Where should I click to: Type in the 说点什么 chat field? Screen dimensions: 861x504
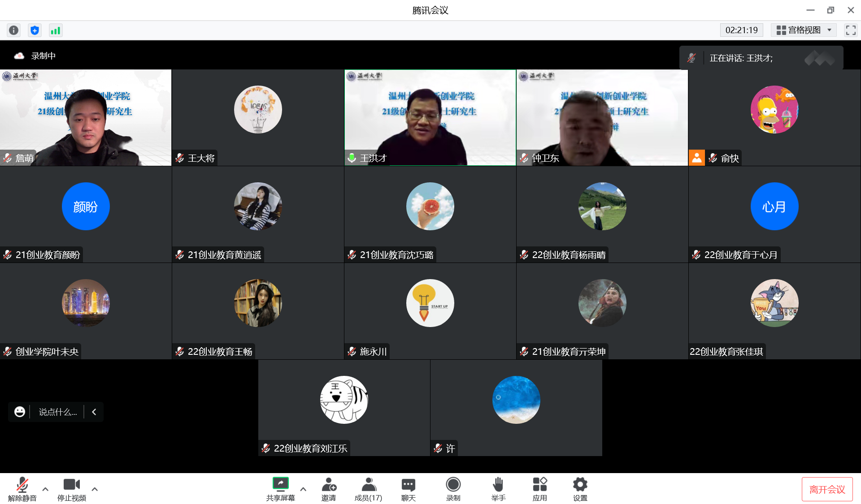58,412
